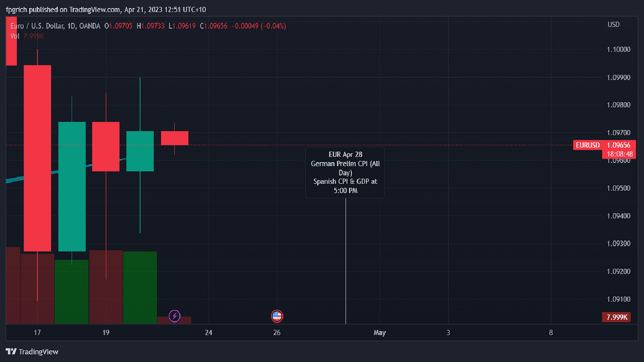Click the large red candle on the 17th
644x362 pixels.
(x=37, y=158)
